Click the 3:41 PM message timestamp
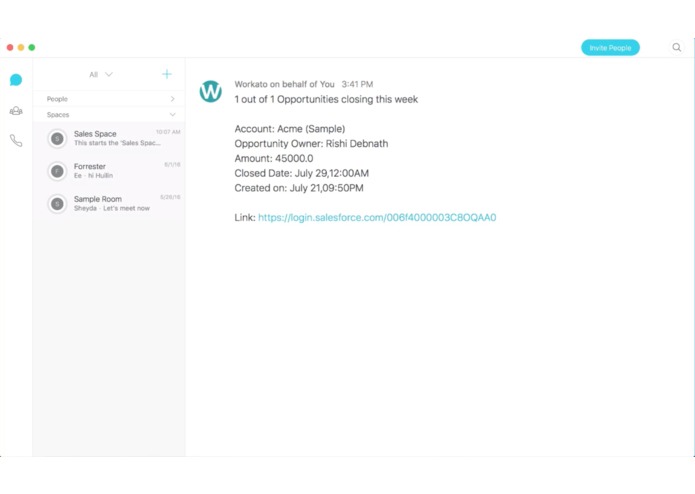The width and height of the screenshot is (695, 494). click(357, 84)
